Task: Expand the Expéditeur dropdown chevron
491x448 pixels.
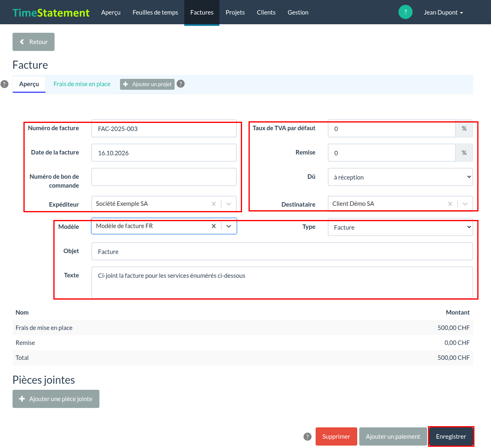Action: coord(229,204)
